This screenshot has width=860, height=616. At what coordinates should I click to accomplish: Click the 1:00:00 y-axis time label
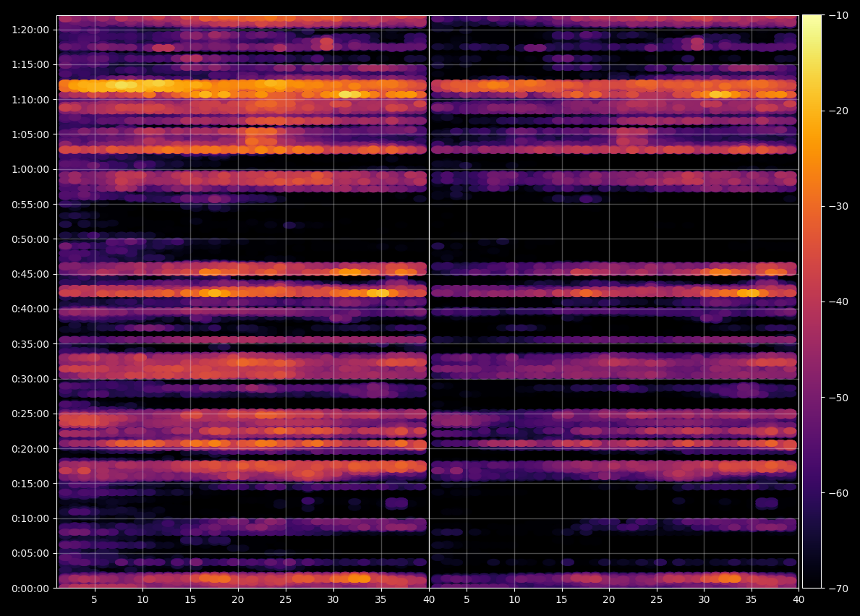click(x=30, y=169)
